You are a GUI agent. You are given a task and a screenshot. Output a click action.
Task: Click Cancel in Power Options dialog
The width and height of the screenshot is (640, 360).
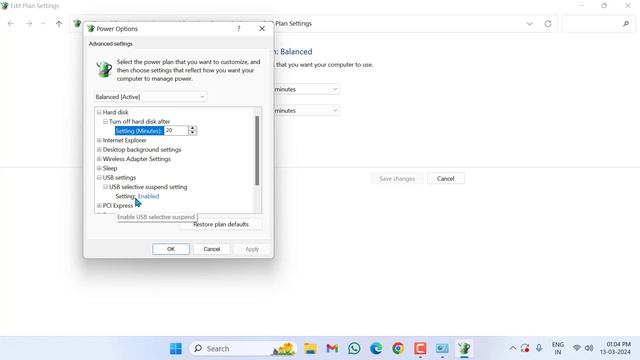coord(211,249)
